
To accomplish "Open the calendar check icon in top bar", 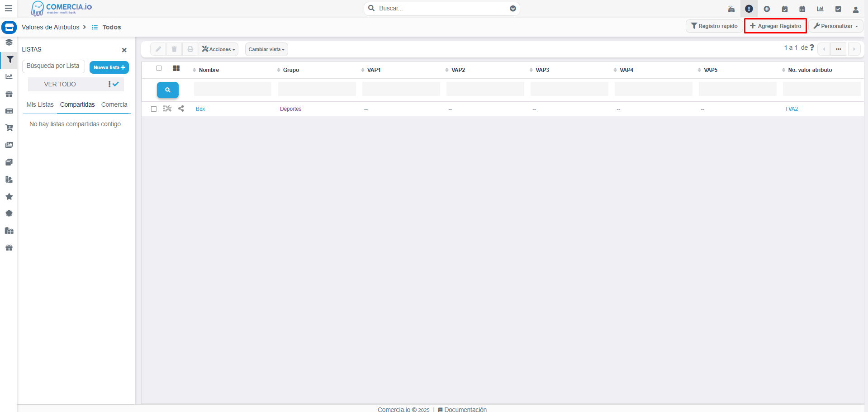I will coord(785,9).
